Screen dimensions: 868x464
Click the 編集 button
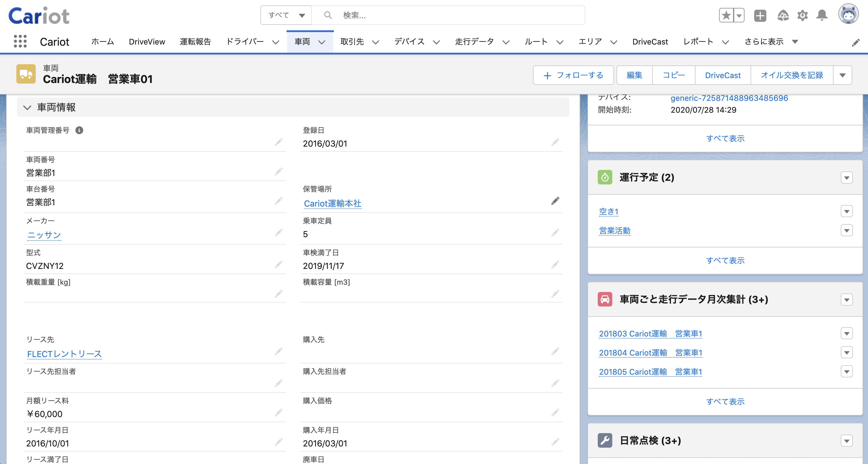tap(634, 75)
